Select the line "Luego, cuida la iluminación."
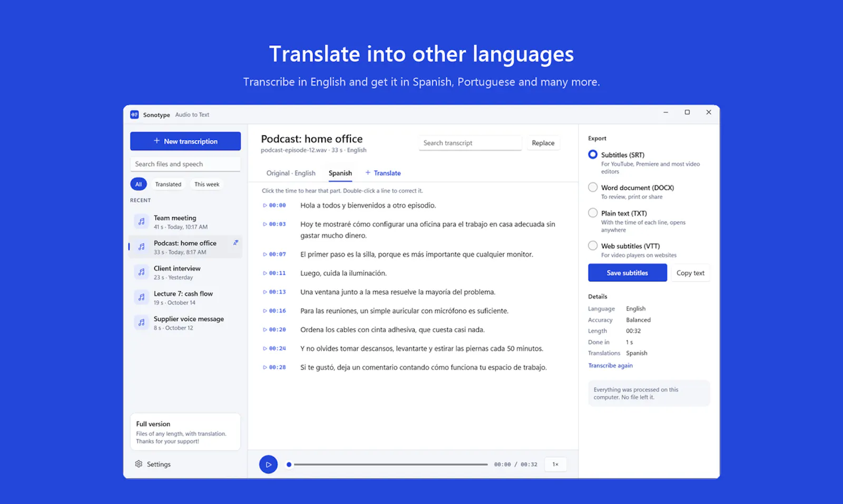 (344, 273)
